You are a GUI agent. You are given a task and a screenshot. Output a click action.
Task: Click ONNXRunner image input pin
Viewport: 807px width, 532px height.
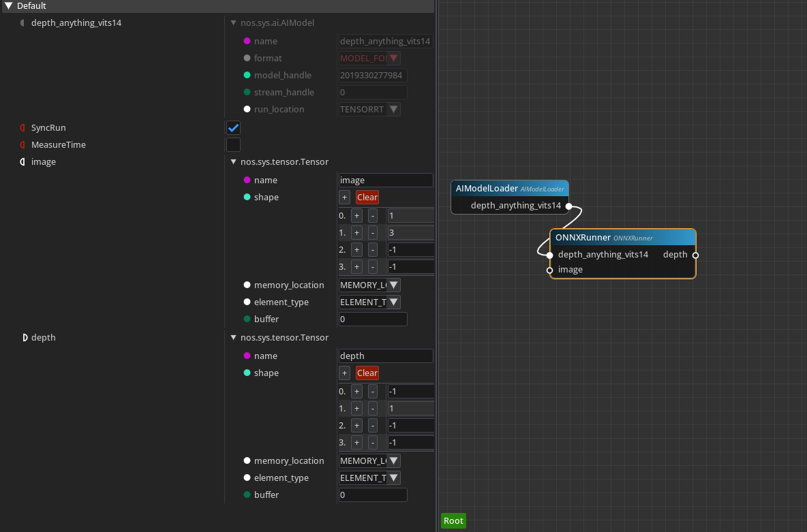coord(549,270)
